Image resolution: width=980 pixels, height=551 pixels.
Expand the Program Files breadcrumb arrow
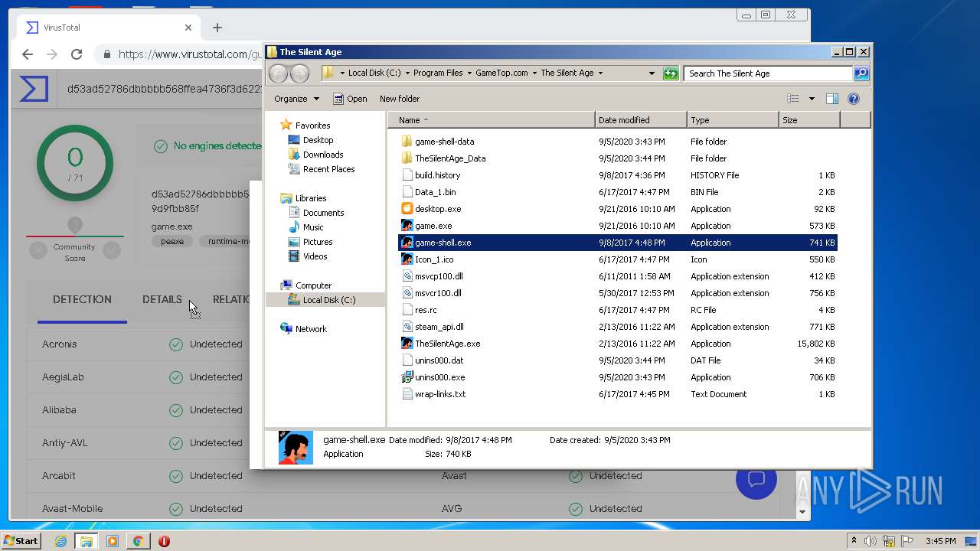(x=469, y=73)
